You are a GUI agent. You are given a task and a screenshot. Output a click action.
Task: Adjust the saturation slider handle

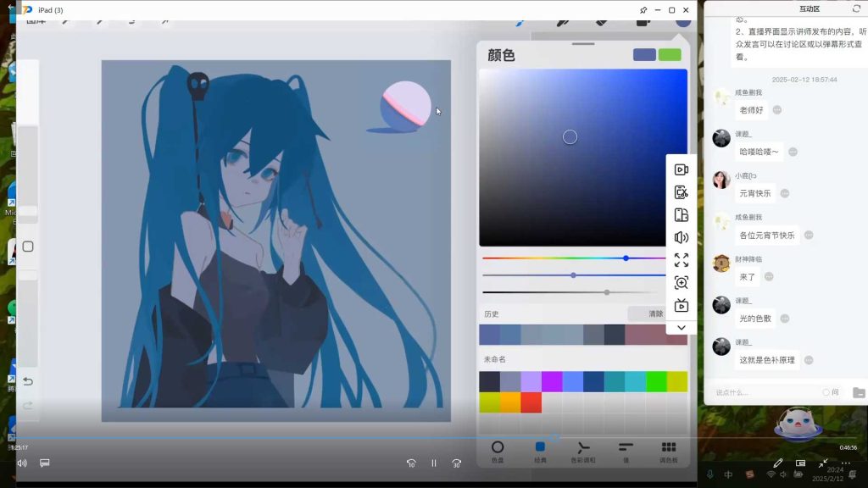(574, 275)
